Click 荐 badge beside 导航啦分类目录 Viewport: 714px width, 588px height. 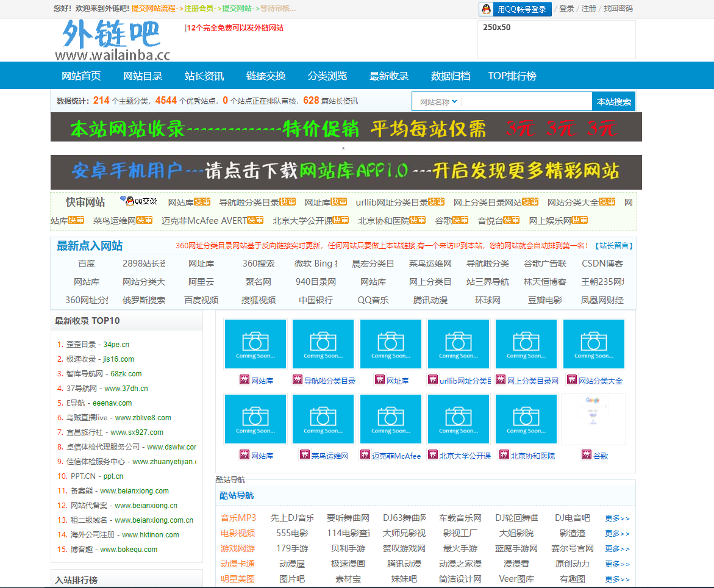point(298,380)
